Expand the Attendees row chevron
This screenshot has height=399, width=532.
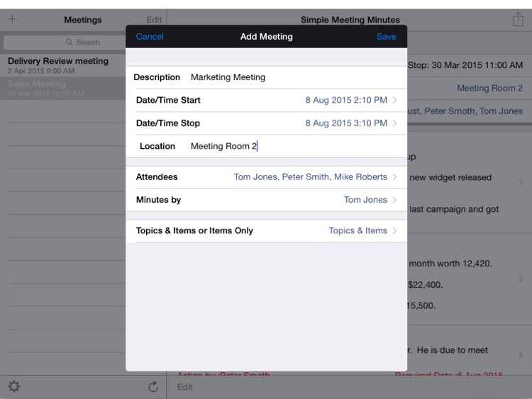[x=395, y=177]
